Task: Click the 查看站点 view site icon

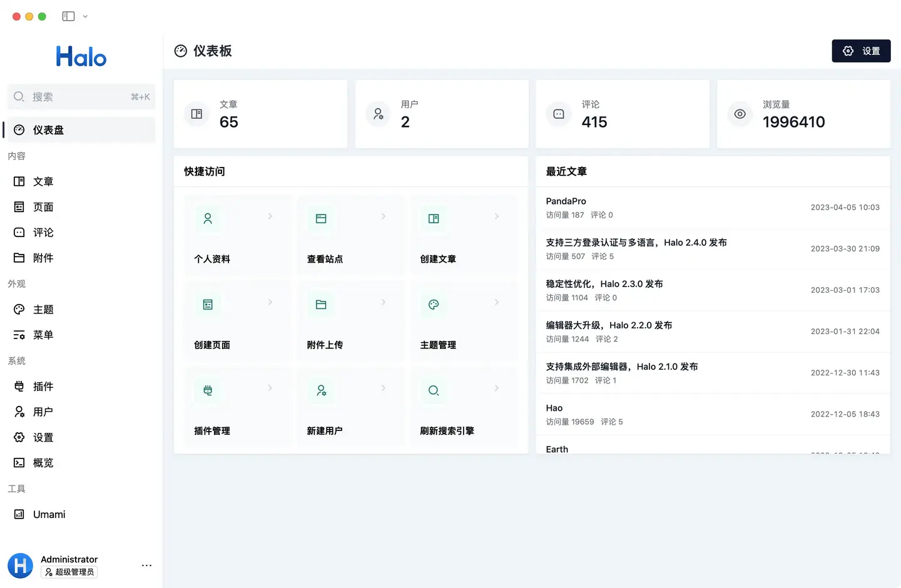Action: point(320,218)
